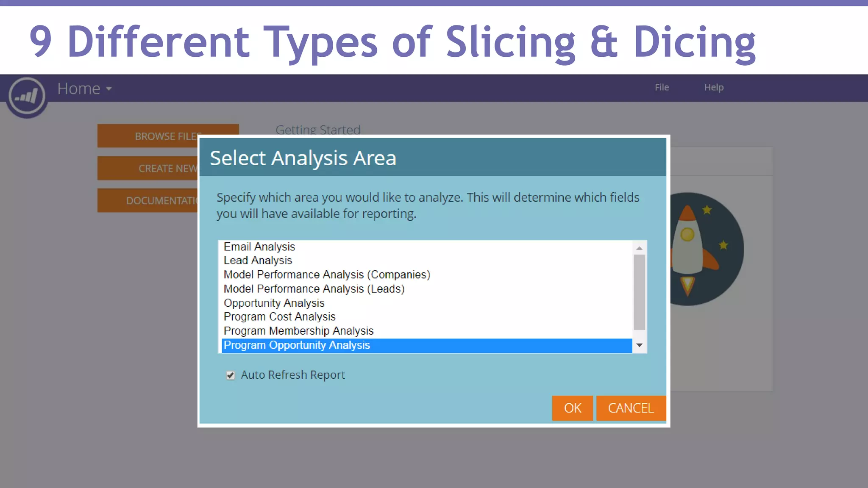Viewport: 868px width, 488px height.
Task: Dismiss dialog with the CANCEL button
Action: [631, 408]
